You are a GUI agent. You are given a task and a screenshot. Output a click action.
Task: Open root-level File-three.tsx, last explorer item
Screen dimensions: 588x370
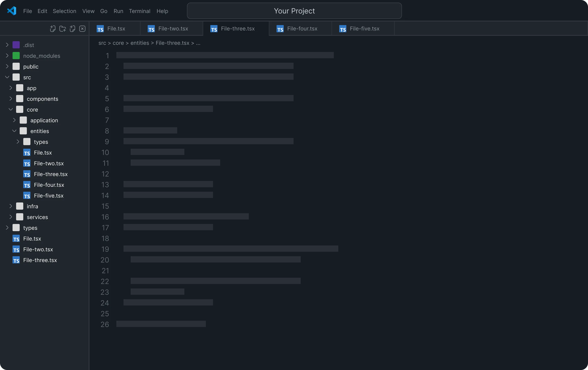(40, 260)
